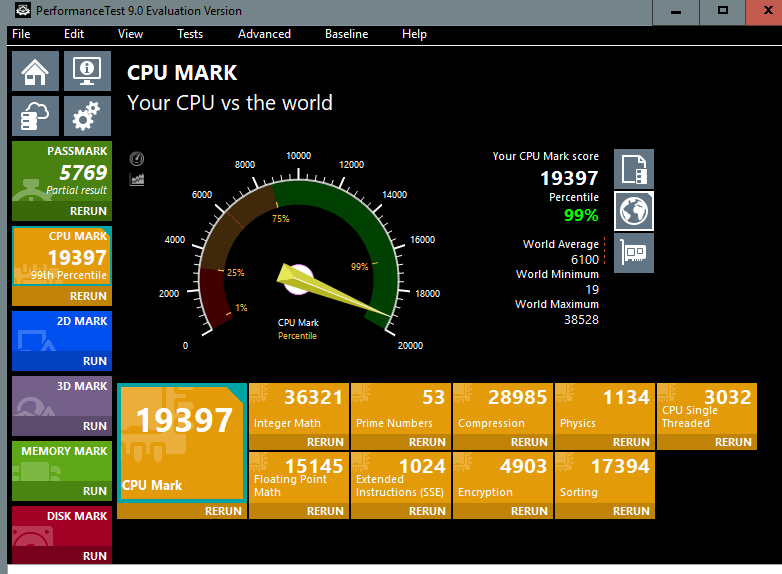Open the saved baseline document icon

pyautogui.click(x=633, y=169)
